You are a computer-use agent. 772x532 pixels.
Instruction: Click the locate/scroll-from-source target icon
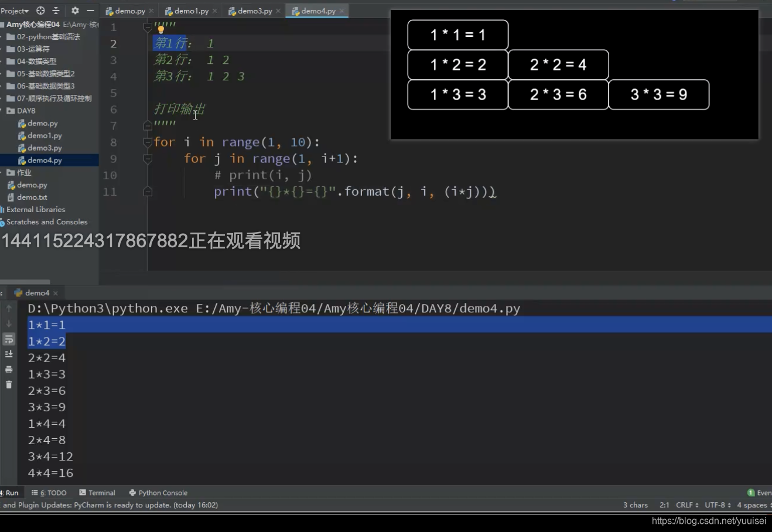pos(40,11)
